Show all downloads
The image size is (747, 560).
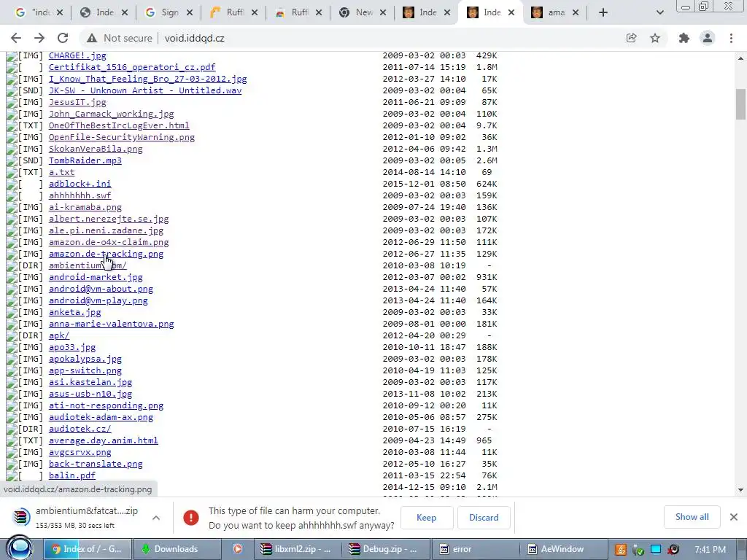click(692, 517)
